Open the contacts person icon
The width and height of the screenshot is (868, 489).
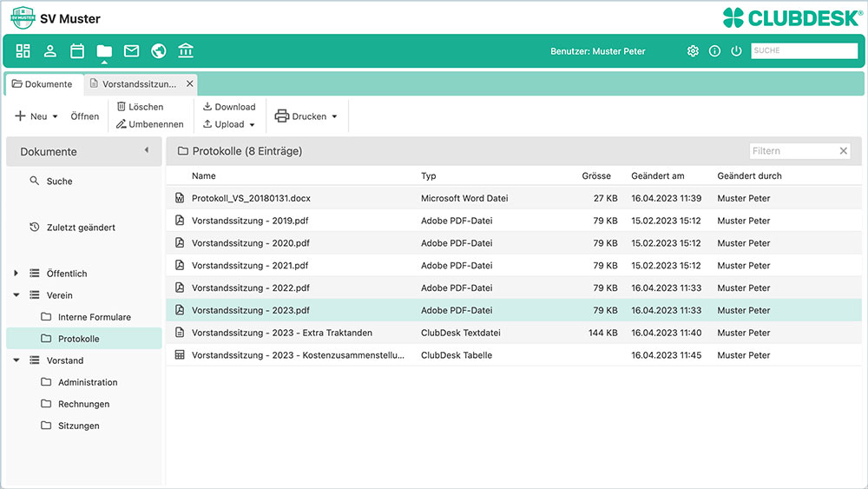49,51
